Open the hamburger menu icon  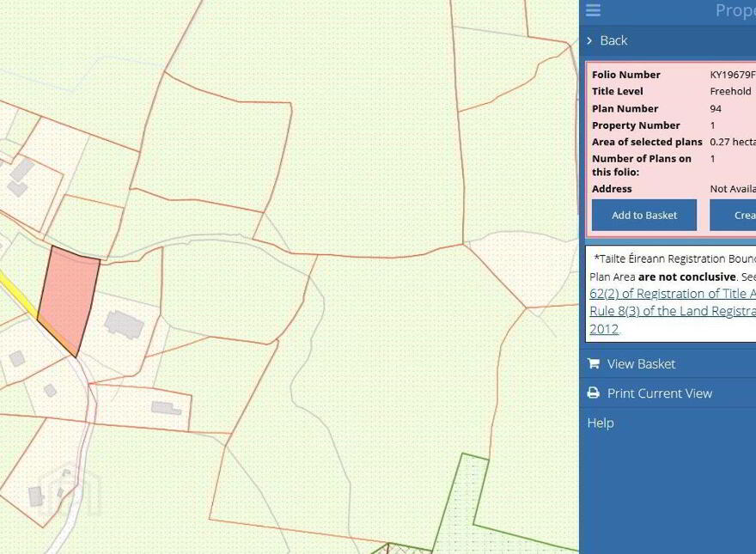point(593,10)
